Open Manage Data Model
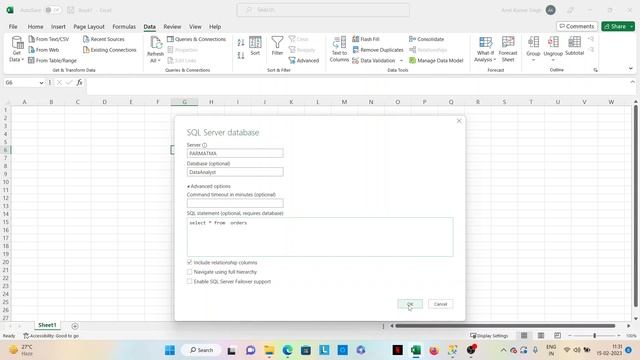 pos(436,60)
